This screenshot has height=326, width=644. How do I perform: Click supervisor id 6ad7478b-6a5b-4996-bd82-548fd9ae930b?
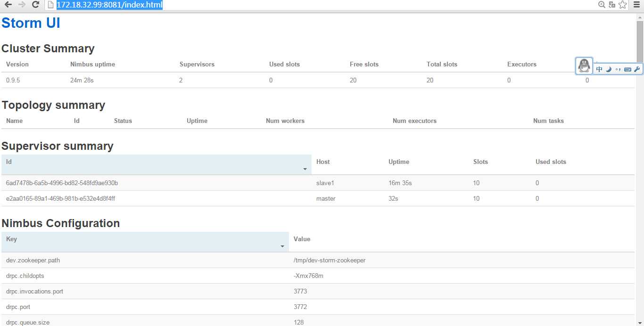click(62, 183)
